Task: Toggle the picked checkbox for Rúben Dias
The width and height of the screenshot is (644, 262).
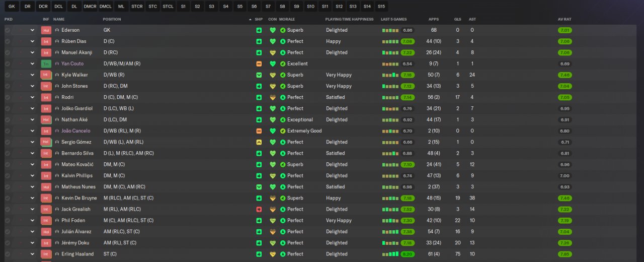Action: click(x=7, y=41)
